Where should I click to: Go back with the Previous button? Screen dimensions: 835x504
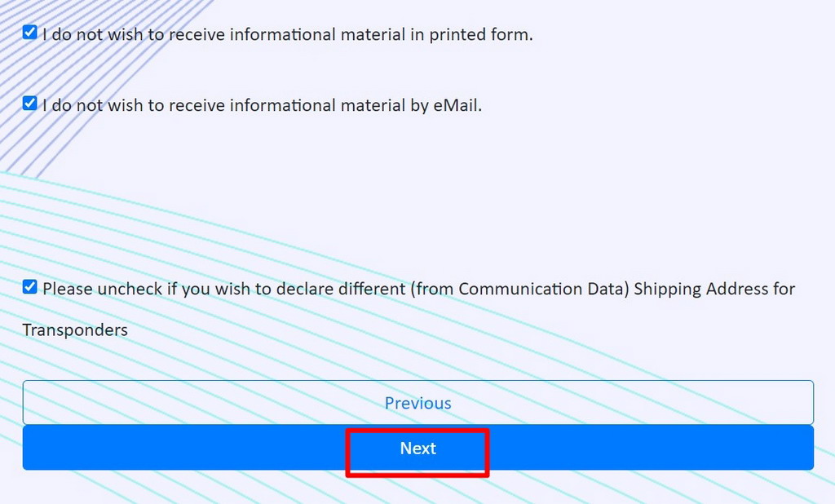417,403
